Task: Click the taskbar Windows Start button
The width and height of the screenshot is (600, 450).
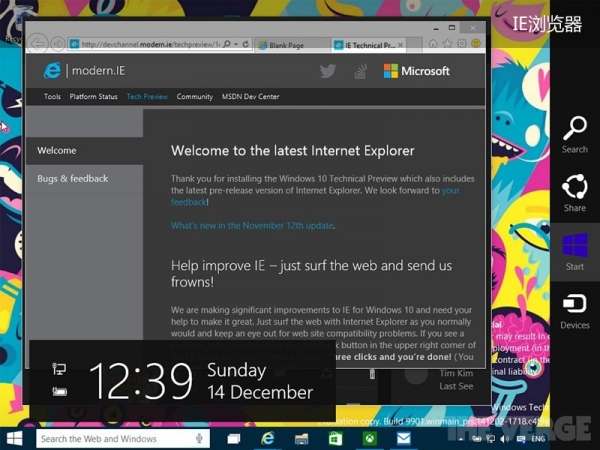Action: (x=15, y=439)
